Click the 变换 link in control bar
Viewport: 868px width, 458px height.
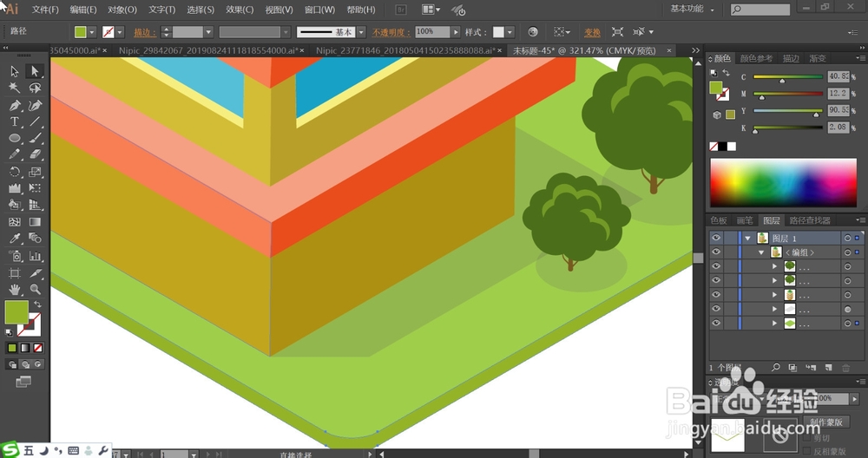[x=592, y=33]
